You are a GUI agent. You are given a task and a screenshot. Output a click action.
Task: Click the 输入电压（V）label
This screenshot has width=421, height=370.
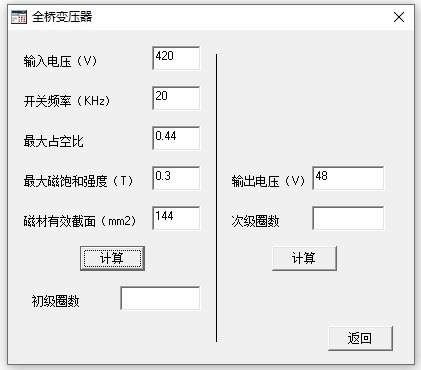[60, 61]
